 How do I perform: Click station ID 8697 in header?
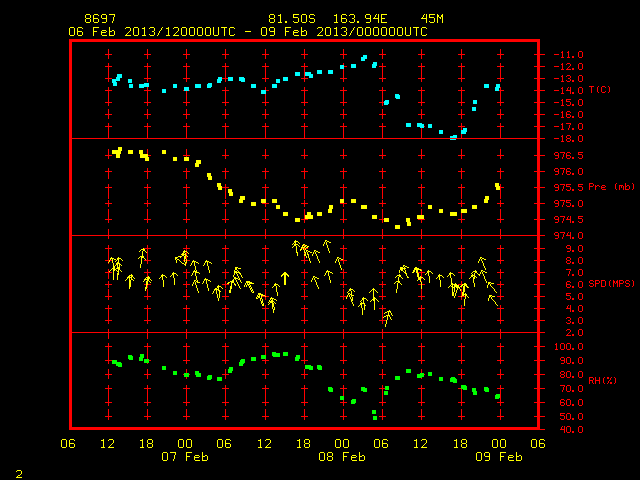pos(100,19)
